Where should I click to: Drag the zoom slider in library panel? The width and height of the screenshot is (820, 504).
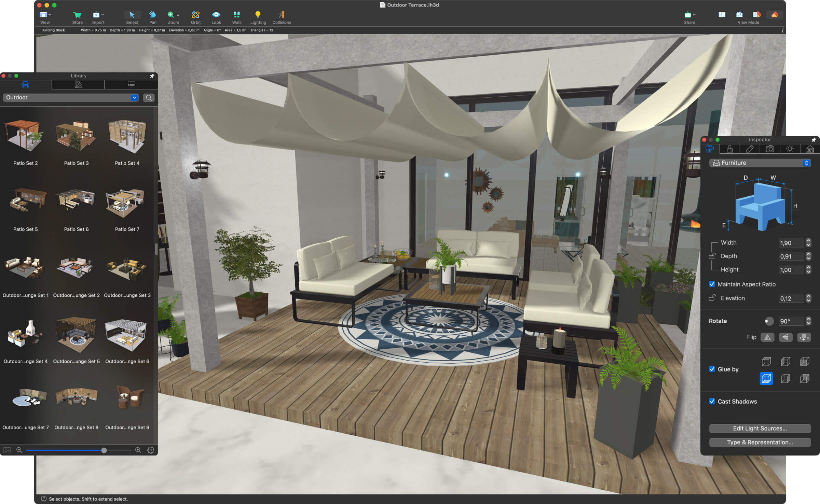point(104,450)
